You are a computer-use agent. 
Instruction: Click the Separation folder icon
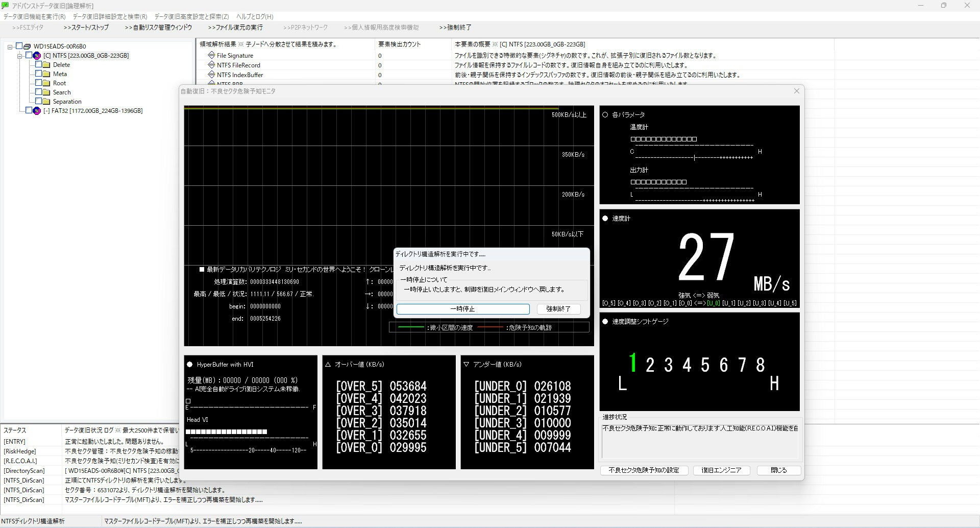point(46,102)
